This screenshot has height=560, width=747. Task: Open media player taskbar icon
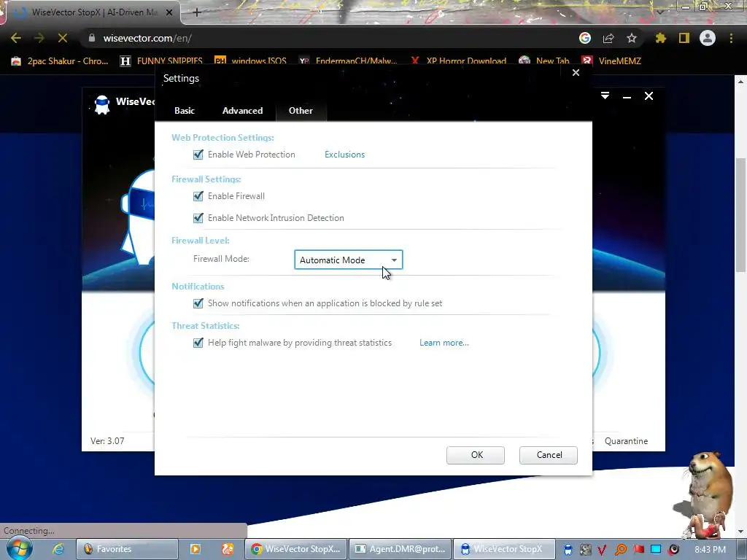pyautogui.click(x=196, y=549)
